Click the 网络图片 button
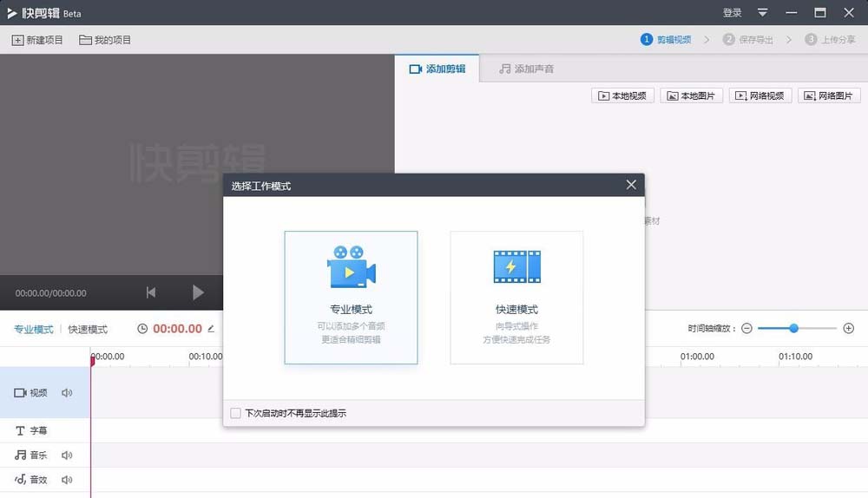The image size is (868, 498). click(829, 95)
